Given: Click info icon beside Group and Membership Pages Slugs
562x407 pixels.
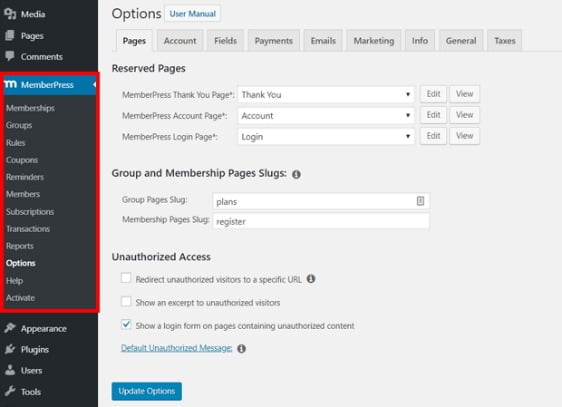Looking at the screenshot, I should pos(296,174).
